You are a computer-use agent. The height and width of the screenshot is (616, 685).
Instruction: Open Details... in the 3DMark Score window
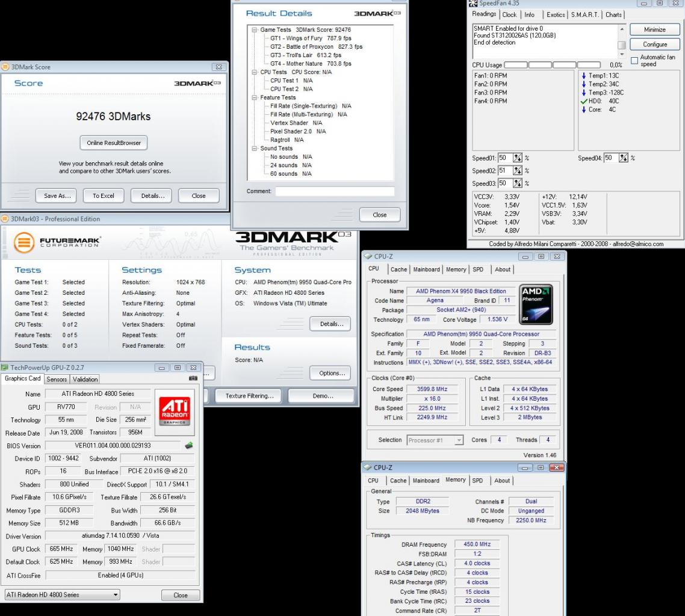click(x=152, y=196)
